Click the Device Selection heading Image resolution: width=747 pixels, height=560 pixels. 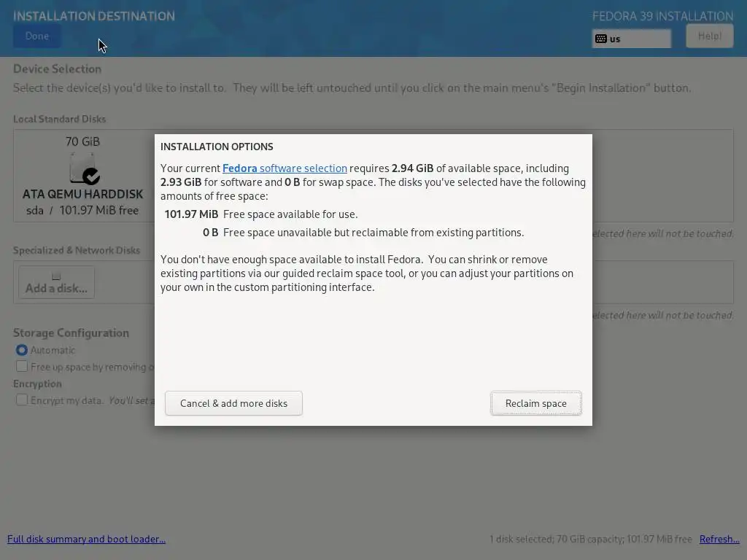(x=57, y=69)
